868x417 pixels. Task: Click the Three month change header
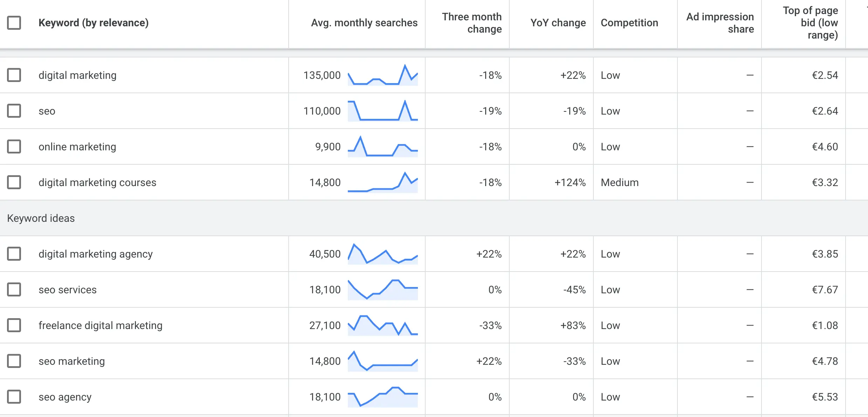[x=471, y=23]
